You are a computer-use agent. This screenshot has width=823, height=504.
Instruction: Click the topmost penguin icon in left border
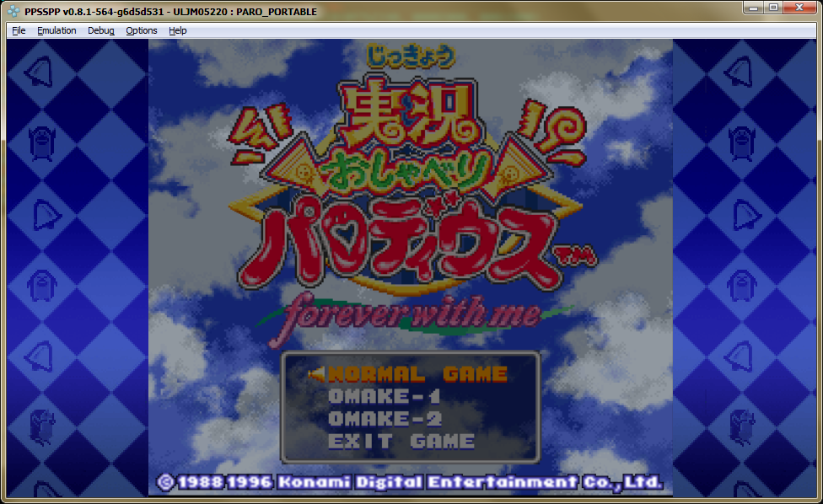point(41,143)
